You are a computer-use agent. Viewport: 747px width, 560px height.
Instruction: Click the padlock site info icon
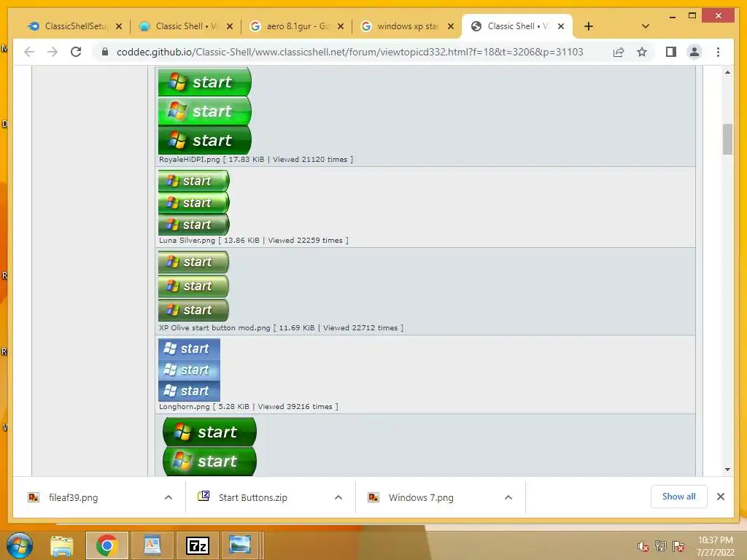[105, 52]
